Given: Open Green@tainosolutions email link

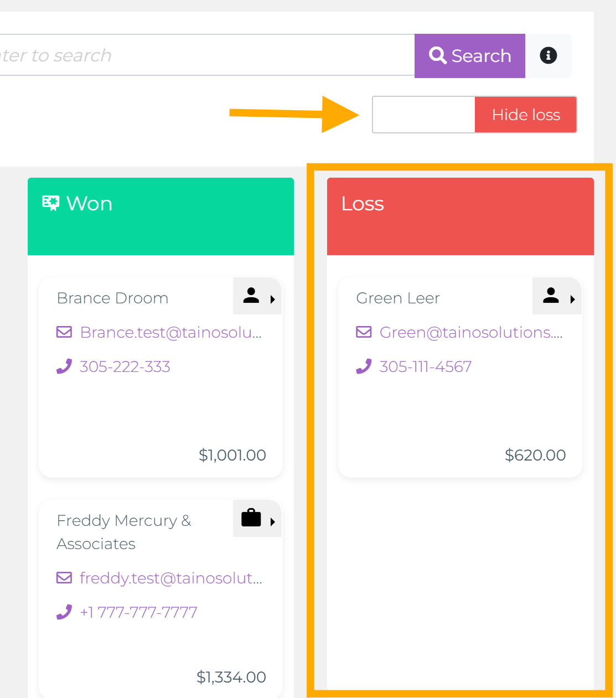Looking at the screenshot, I should pos(470,332).
